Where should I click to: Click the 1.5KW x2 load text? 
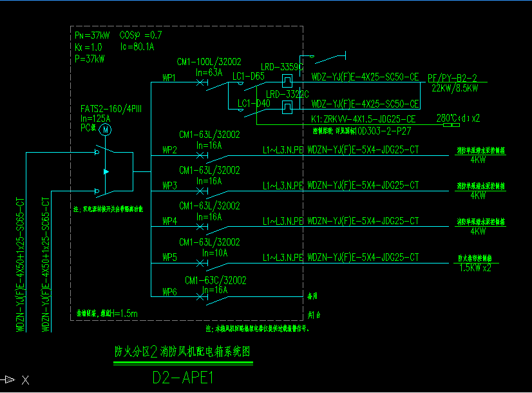click(475, 268)
